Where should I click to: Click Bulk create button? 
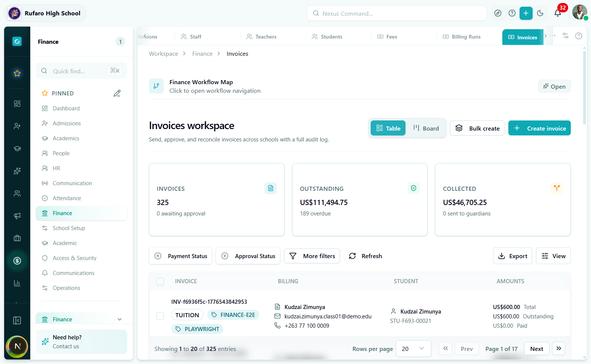477,128
